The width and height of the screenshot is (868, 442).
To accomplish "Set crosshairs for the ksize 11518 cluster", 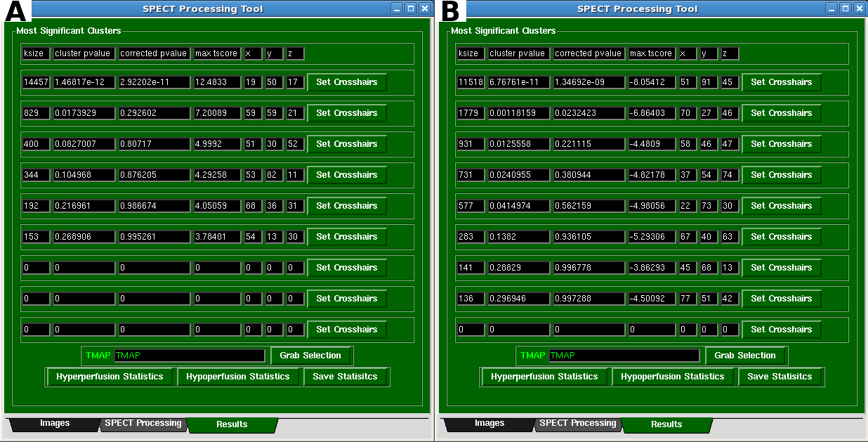I will click(781, 82).
